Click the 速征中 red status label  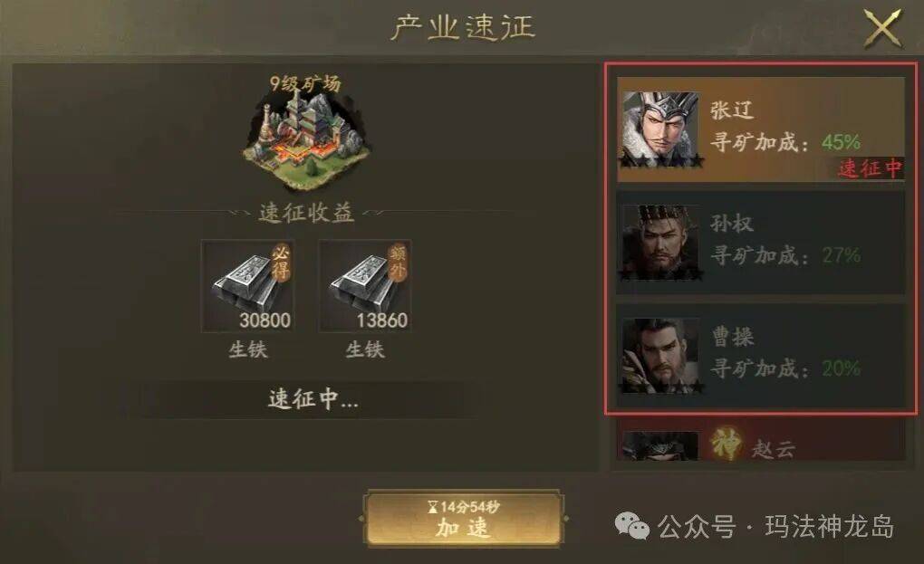pos(871,168)
